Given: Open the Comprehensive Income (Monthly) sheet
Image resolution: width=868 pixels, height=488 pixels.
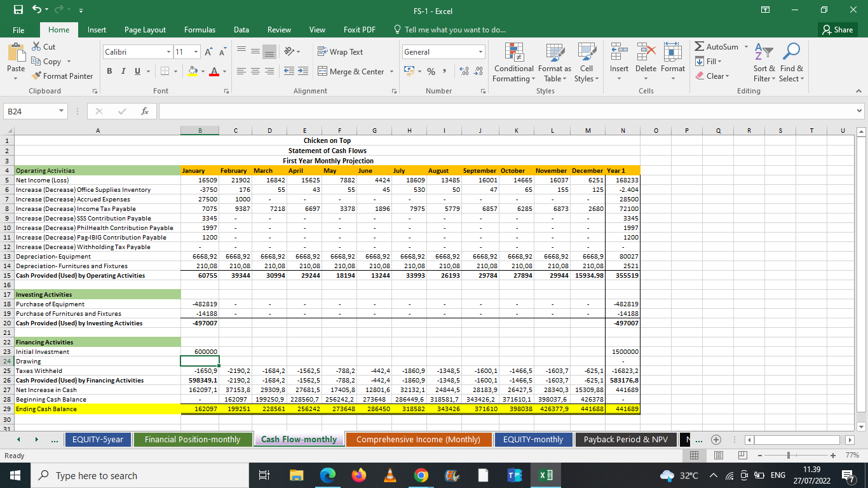Looking at the screenshot, I should [x=418, y=440].
